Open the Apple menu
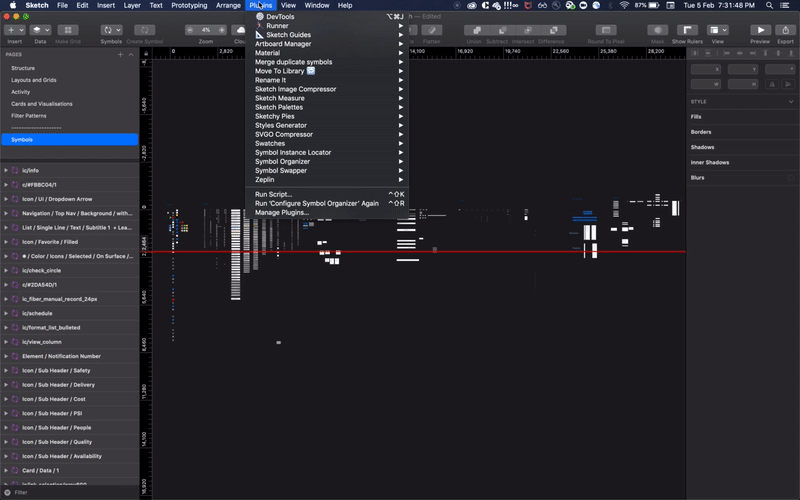This screenshot has width=800, height=500. coord(13,5)
